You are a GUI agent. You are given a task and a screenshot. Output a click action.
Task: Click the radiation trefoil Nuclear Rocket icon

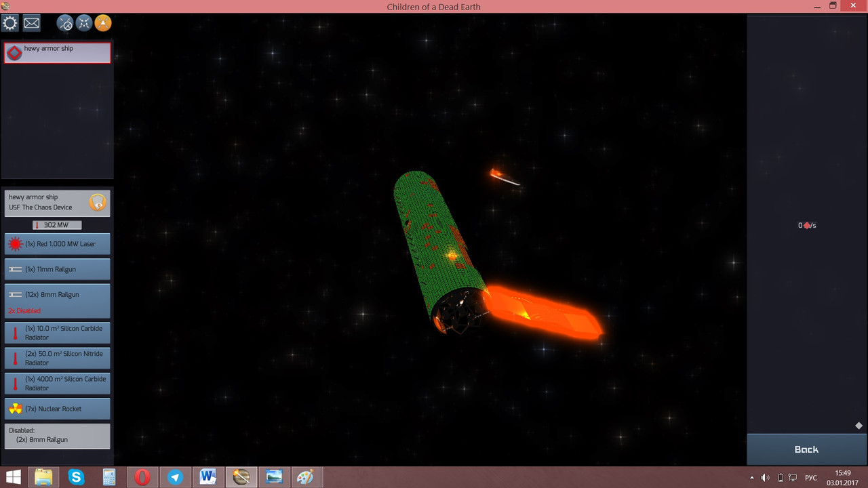point(15,409)
